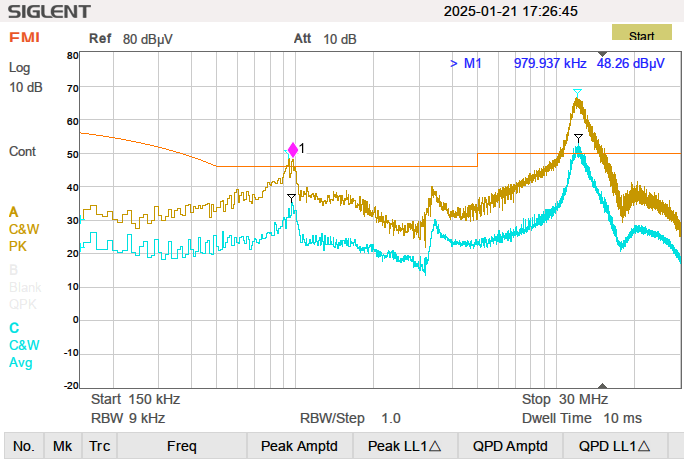Click the red FMI mode indicator
684x459 pixels.
click(24, 37)
